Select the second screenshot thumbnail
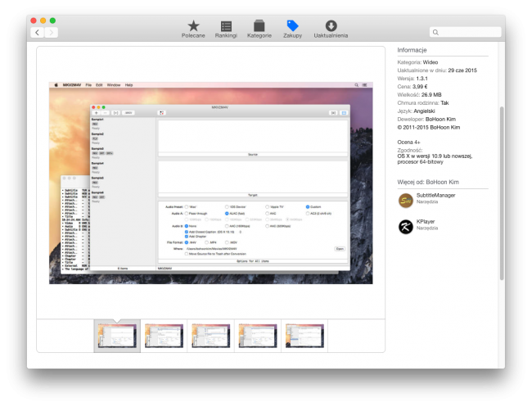The width and height of the screenshot is (532, 407). point(164,336)
